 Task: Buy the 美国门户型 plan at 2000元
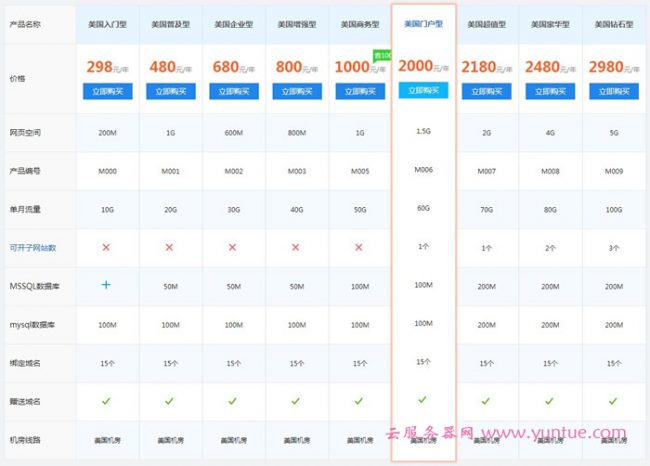point(423,89)
